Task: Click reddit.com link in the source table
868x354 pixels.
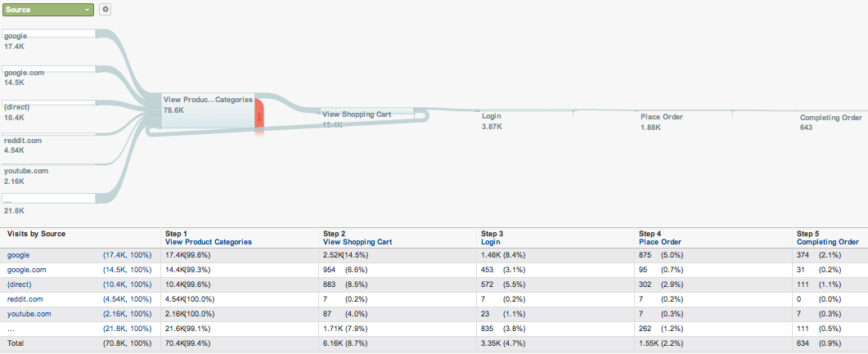Action: [25, 299]
